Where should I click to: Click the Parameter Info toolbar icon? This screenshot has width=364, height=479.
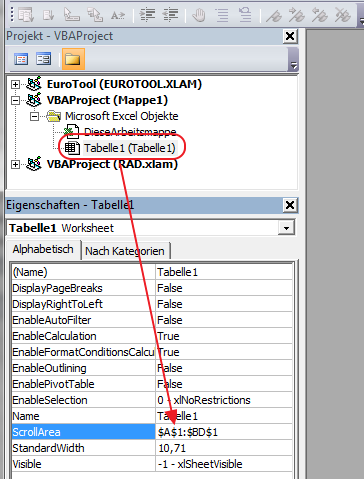[95, 15]
